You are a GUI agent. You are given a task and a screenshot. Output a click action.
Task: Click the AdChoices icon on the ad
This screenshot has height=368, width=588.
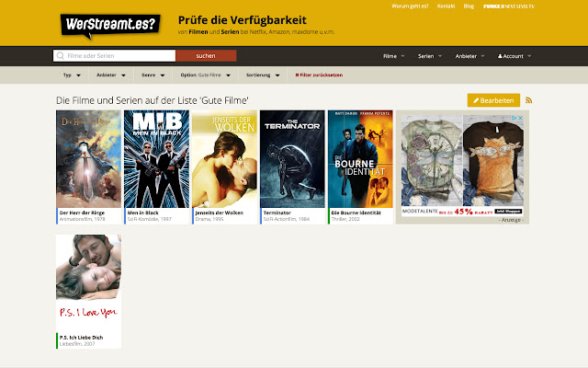[x=514, y=118]
